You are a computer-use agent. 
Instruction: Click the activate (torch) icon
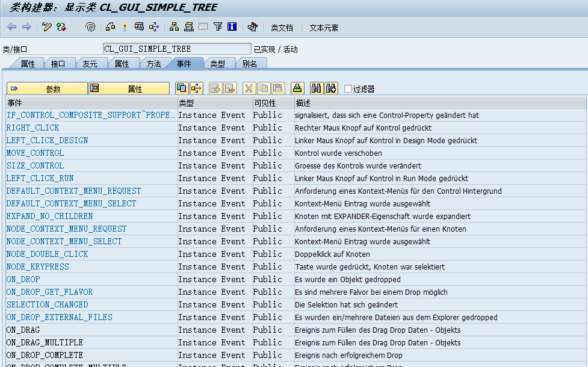tap(125, 26)
